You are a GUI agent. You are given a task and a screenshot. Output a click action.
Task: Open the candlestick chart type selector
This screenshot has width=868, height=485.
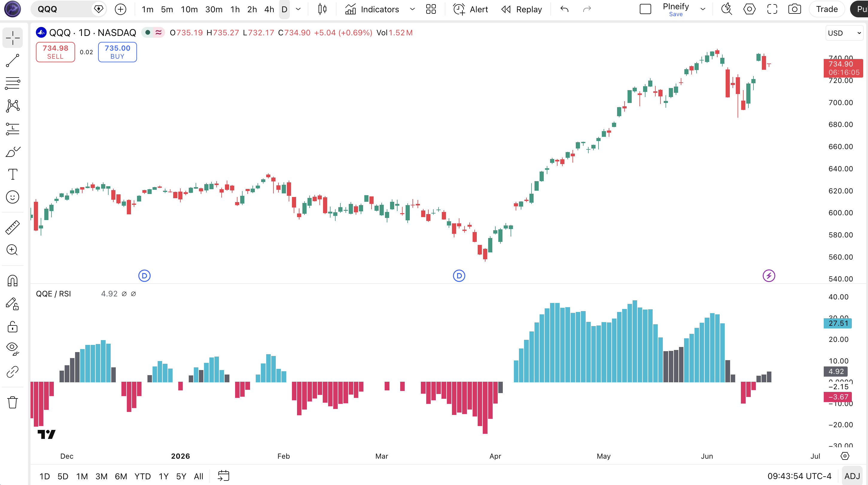point(322,9)
